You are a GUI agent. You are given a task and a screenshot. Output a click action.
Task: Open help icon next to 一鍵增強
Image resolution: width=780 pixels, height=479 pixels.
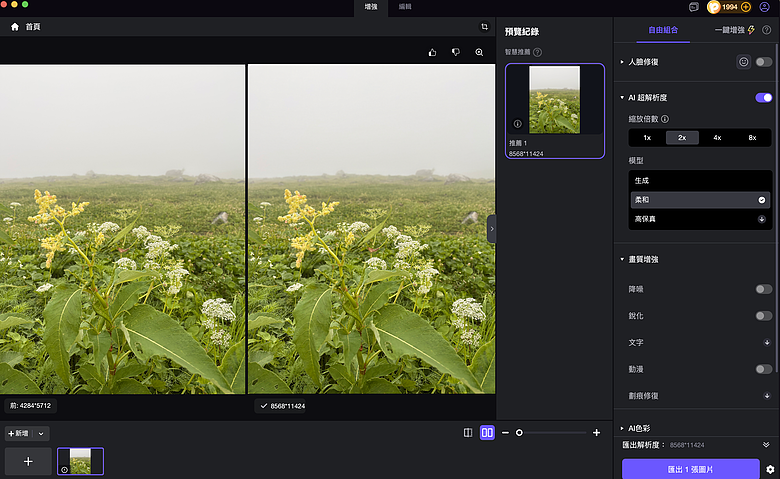point(767,30)
